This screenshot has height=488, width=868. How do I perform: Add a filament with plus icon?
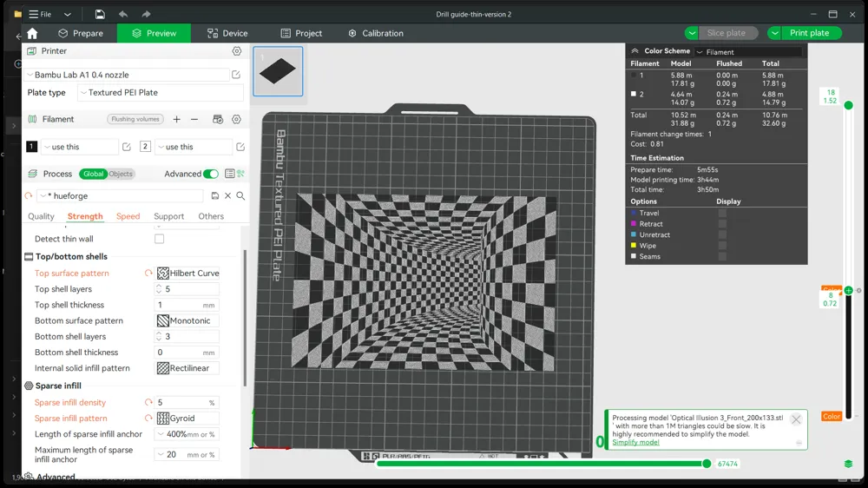tap(176, 119)
